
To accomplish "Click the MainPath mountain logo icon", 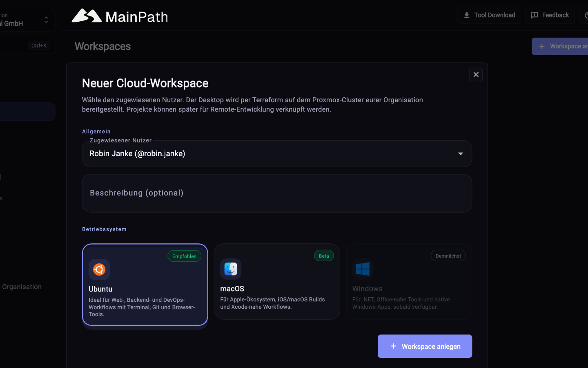I will 87,16.
